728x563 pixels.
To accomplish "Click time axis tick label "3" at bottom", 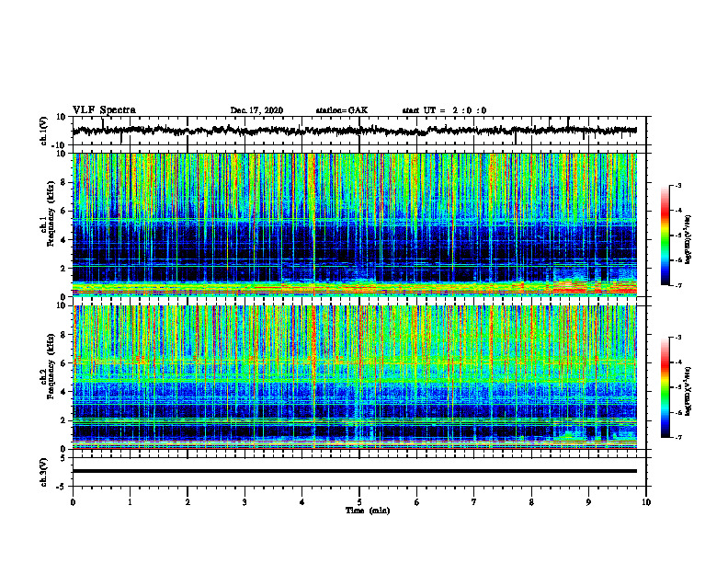I will coord(245,502).
